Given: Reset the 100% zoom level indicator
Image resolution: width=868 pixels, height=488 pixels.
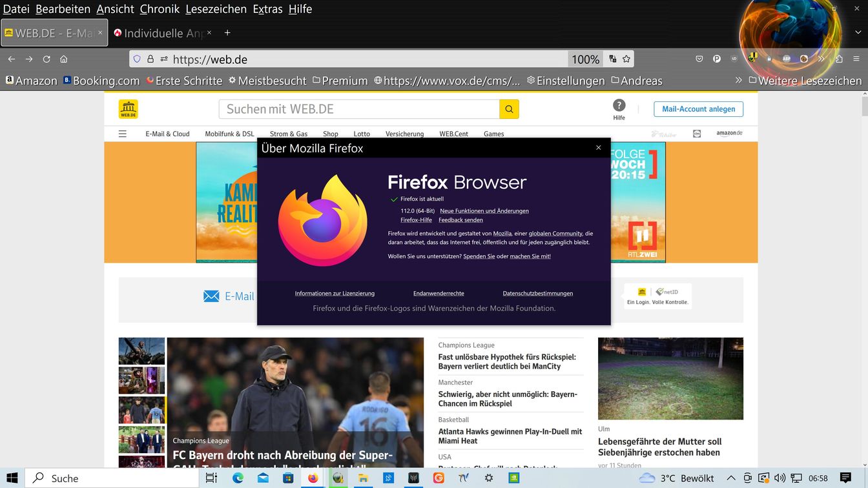Looking at the screenshot, I should click(585, 59).
